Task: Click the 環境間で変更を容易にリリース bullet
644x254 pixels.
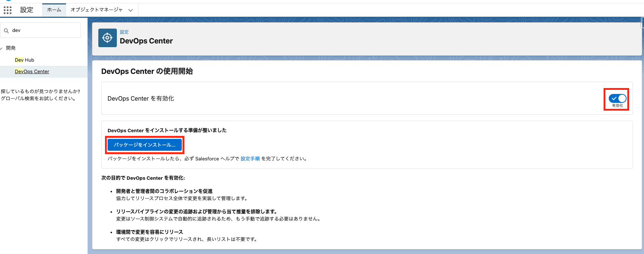Action: (149, 232)
